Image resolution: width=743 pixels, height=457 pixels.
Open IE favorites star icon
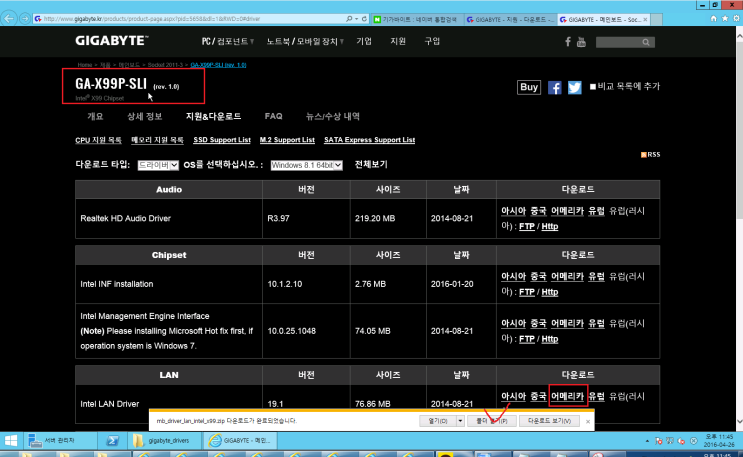725,18
